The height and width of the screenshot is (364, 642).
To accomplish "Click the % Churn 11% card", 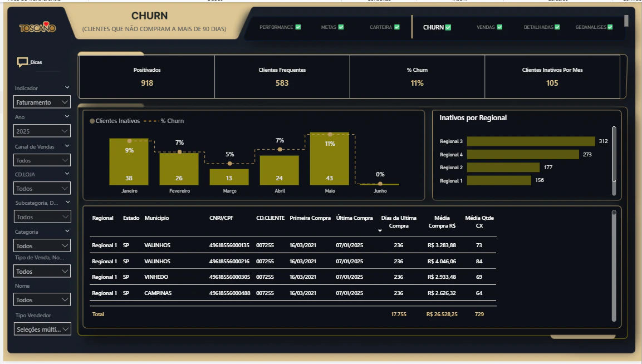I will click(x=417, y=77).
